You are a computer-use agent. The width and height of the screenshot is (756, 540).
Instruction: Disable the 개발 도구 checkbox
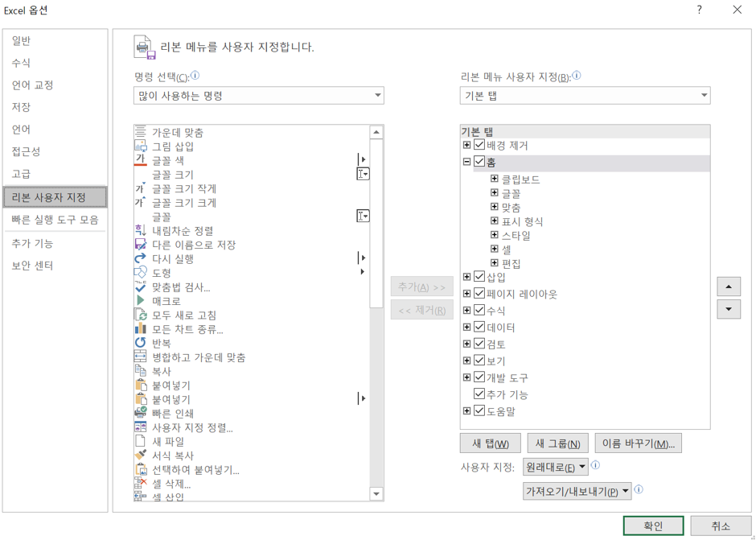[479, 377]
